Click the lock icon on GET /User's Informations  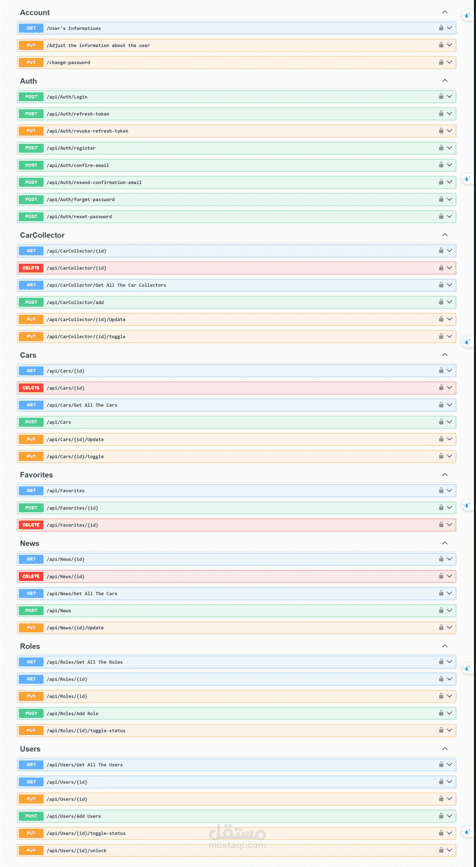pos(441,28)
